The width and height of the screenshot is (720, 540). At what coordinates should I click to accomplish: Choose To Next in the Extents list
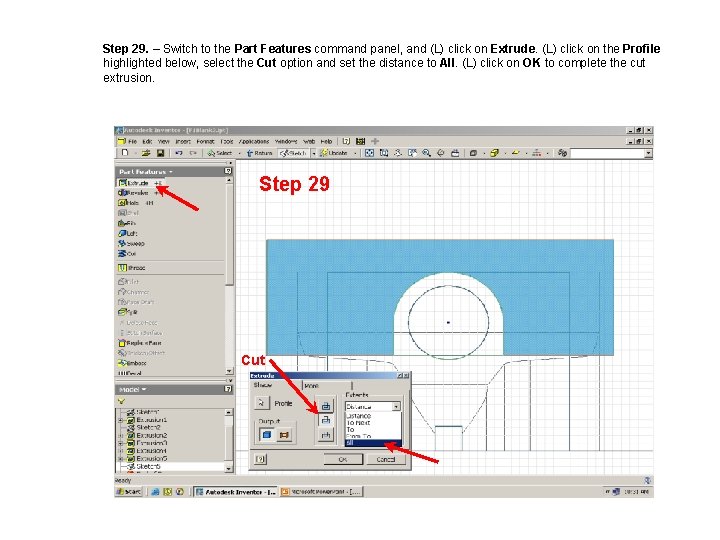click(x=373, y=423)
